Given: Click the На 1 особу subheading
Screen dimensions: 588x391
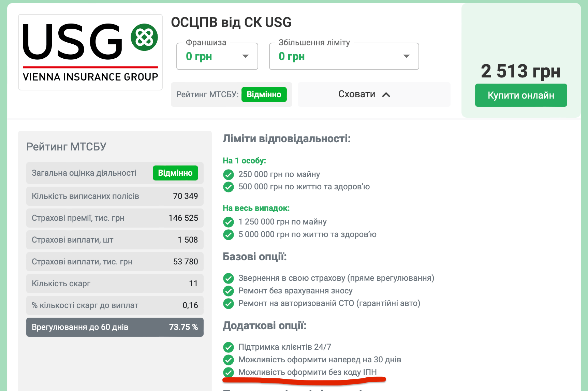Looking at the screenshot, I should pos(244,161).
